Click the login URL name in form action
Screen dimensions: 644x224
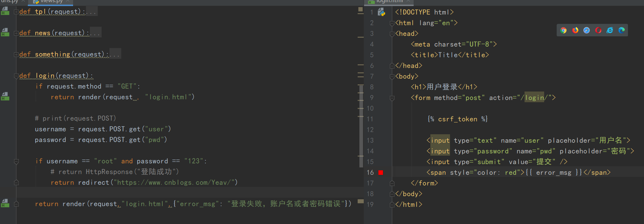[534, 98]
